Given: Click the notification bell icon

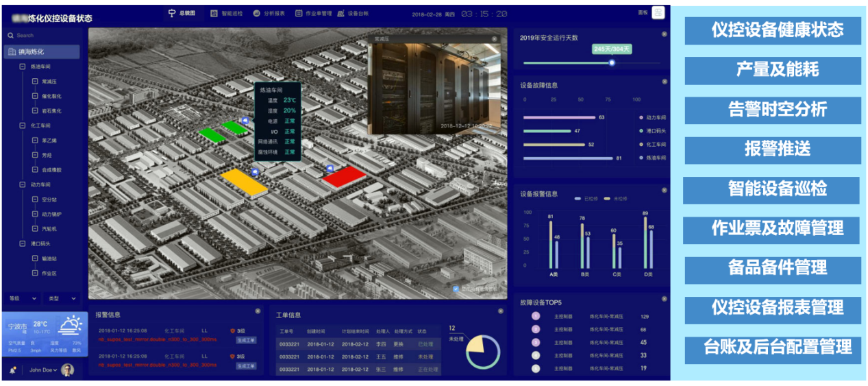Looking at the screenshot, I should pos(12,370).
